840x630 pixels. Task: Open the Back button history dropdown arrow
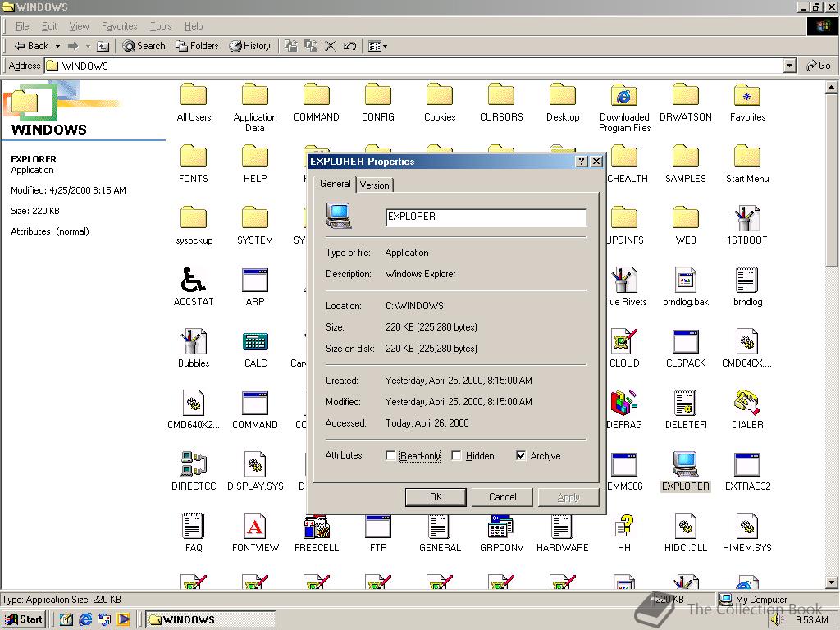tap(57, 46)
